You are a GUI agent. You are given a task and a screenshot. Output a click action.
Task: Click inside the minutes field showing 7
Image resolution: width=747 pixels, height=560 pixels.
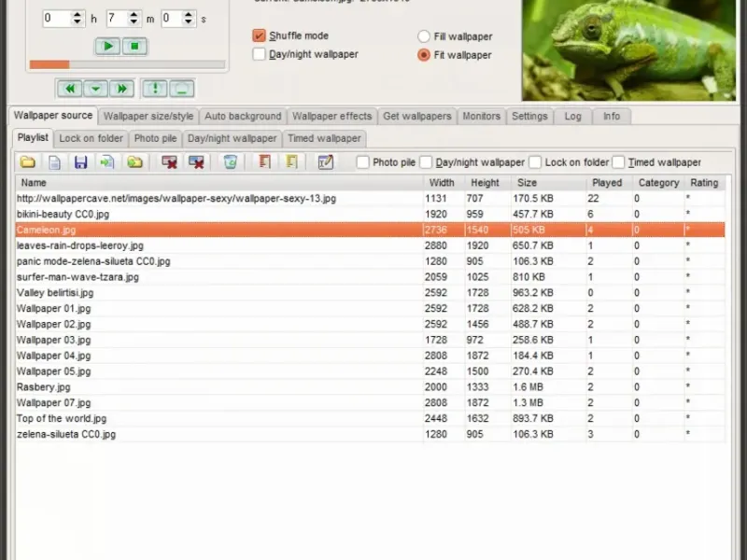[x=118, y=19]
